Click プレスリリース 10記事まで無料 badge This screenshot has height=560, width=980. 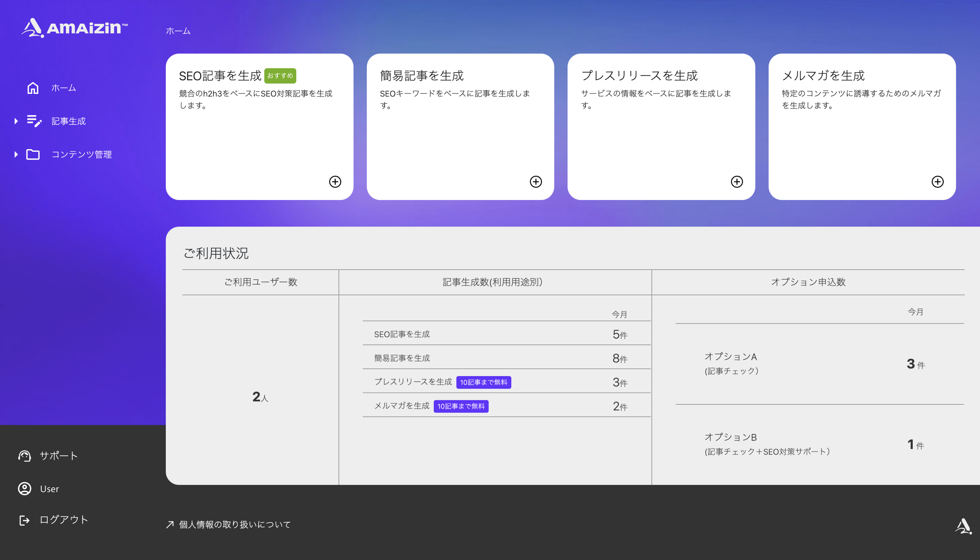pyautogui.click(x=483, y=382)
